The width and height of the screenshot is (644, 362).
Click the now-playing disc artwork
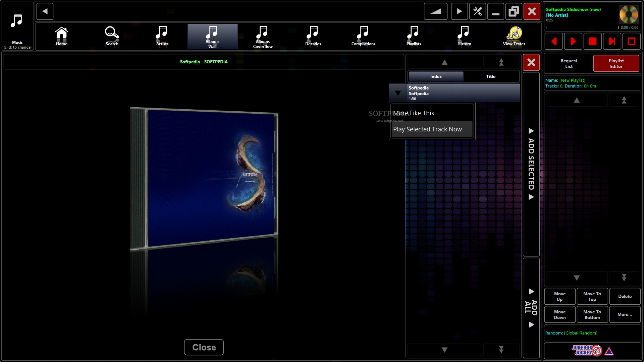pyautogui.click(x=629, y=14)
